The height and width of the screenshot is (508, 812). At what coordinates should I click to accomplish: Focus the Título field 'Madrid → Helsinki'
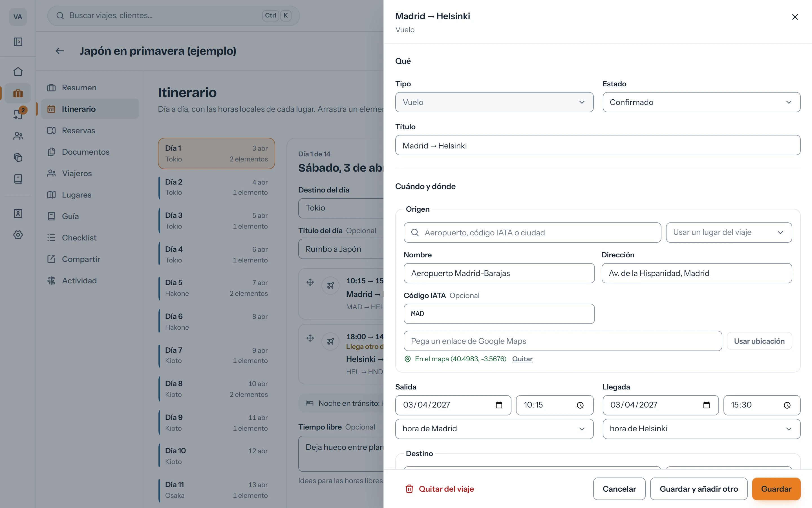(x=598, y=145)
